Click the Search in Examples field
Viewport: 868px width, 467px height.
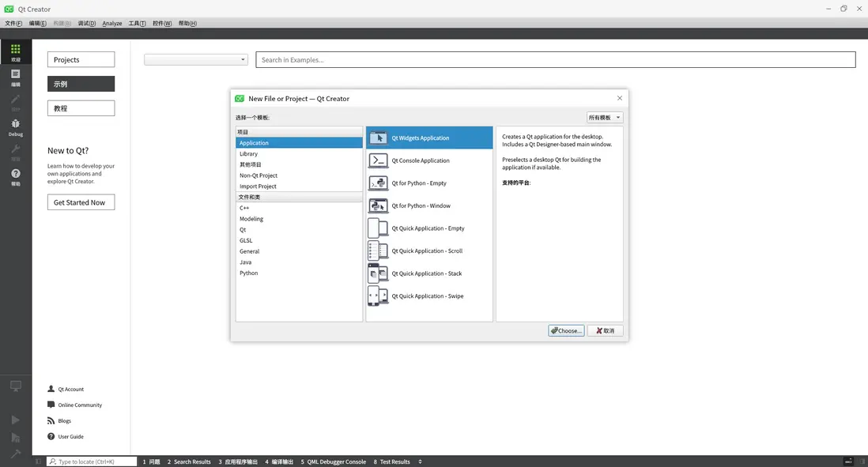556,60
